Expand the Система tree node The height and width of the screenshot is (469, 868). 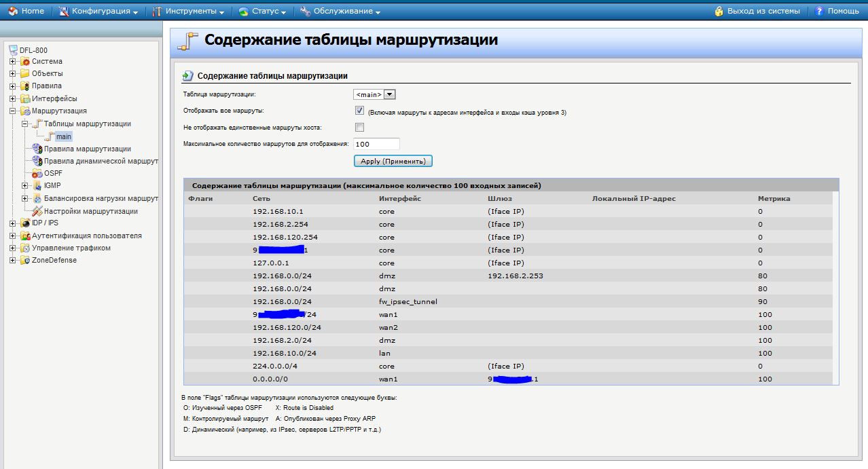pyautogui.click(x=12, y=62)
